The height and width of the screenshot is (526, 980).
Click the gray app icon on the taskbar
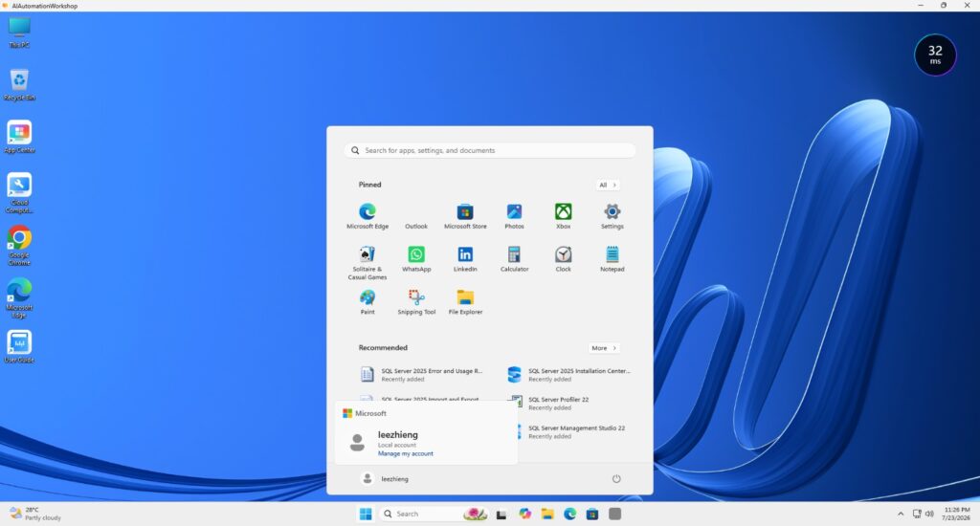[x=615, y=514]
